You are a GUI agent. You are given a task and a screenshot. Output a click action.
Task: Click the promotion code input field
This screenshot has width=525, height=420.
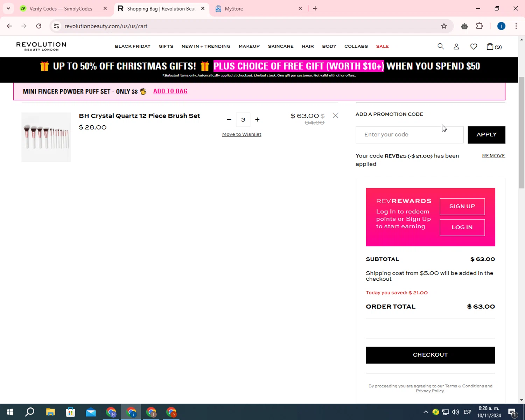point(409,135)
